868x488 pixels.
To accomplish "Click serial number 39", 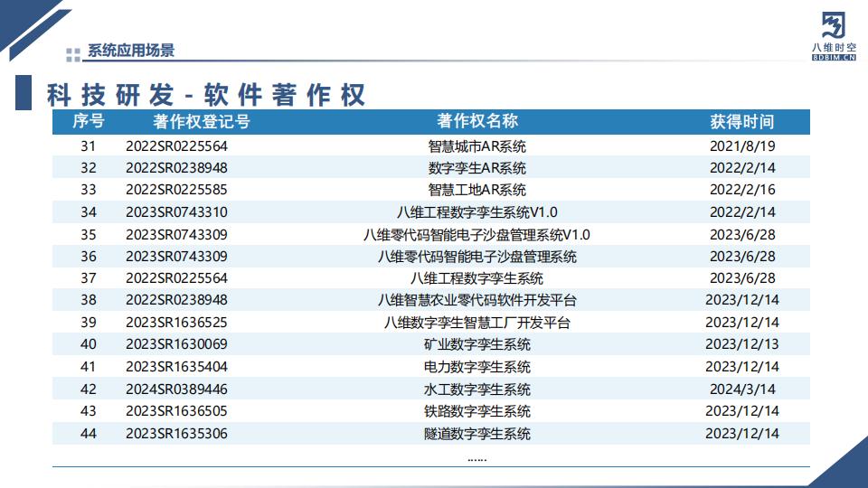I will 89,322.
